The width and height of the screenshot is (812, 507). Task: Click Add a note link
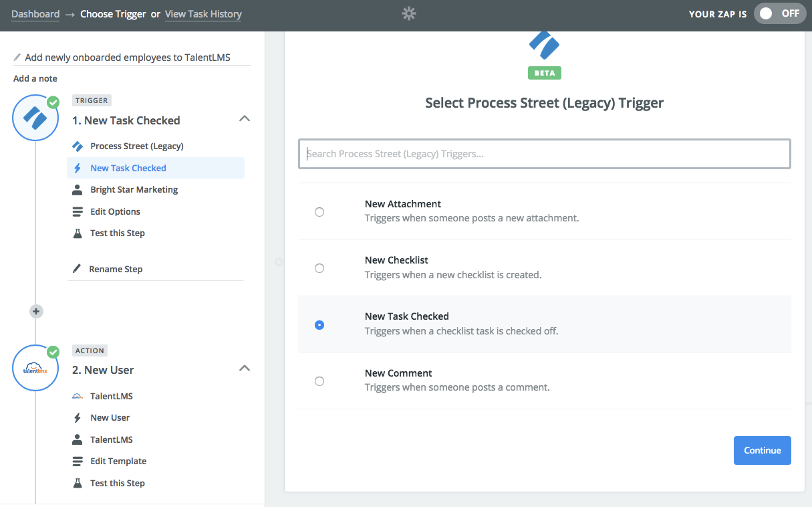(35, 78)
